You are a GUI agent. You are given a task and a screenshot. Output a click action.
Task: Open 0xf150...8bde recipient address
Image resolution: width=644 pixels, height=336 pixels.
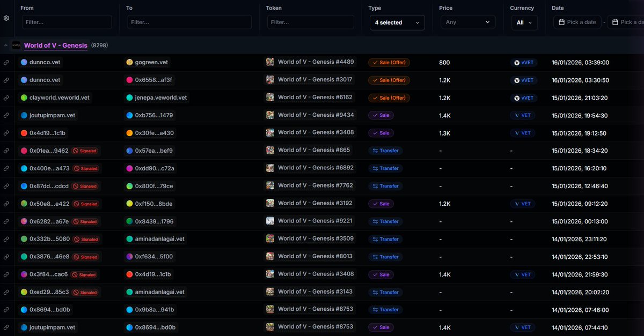tap(153, 204)
